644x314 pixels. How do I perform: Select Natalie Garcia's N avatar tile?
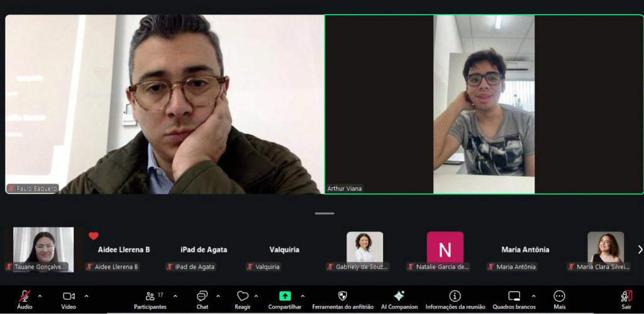[x=445, y=249]
